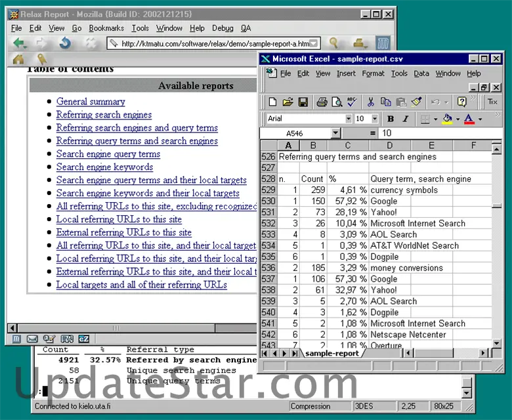Open Local targets and all referring URLs link
512x420 pixels.
click(x=141, y=284)
